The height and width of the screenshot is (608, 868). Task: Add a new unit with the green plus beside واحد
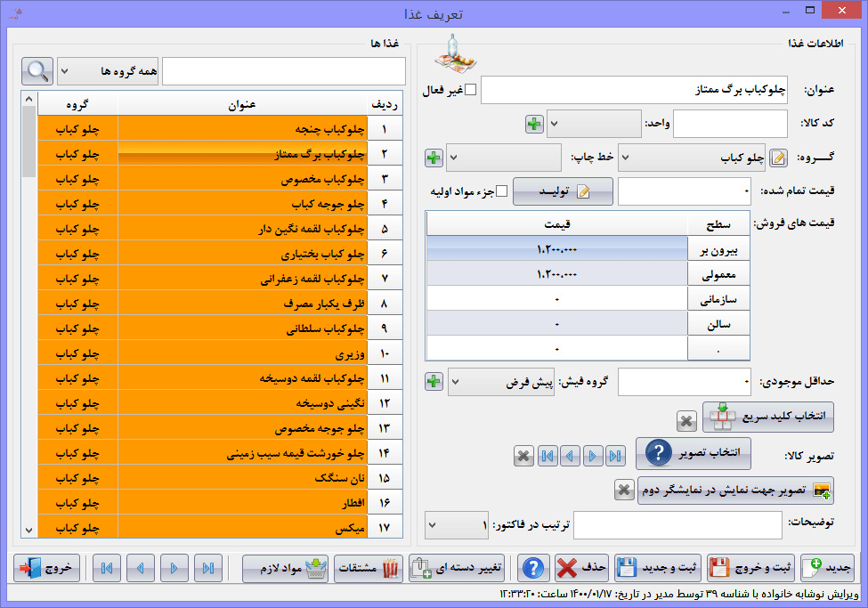click(x=534, y=124)
